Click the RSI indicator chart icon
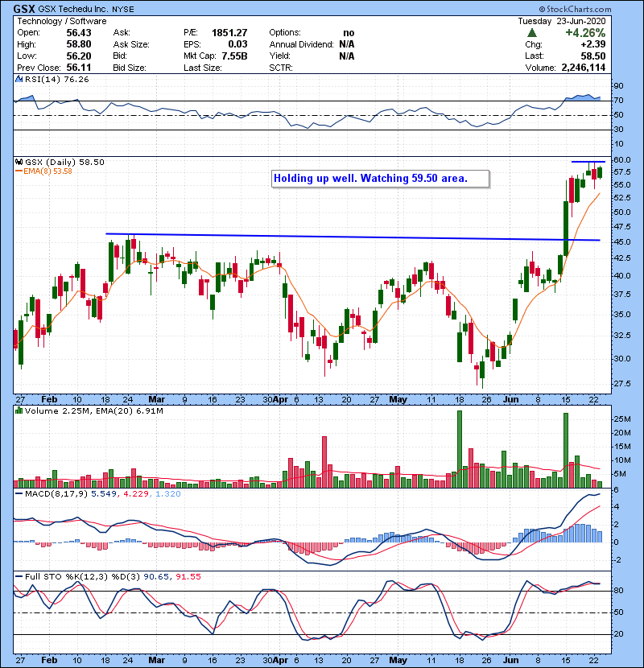 tap(19, 79)
